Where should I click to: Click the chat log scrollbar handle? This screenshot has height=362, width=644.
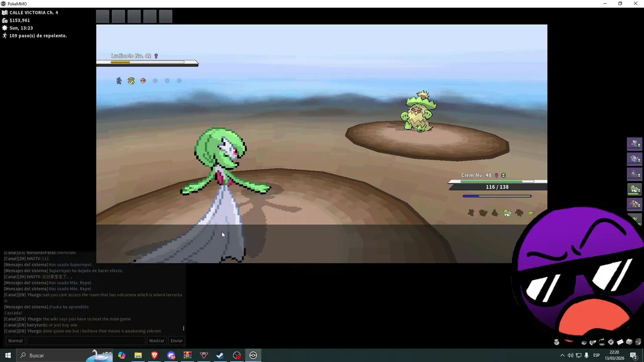(x=184, y=328)
